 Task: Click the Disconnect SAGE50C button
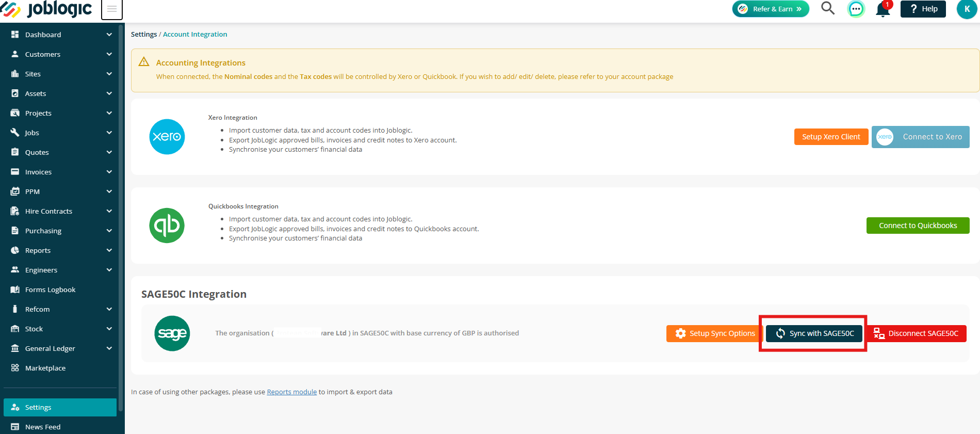916,333
